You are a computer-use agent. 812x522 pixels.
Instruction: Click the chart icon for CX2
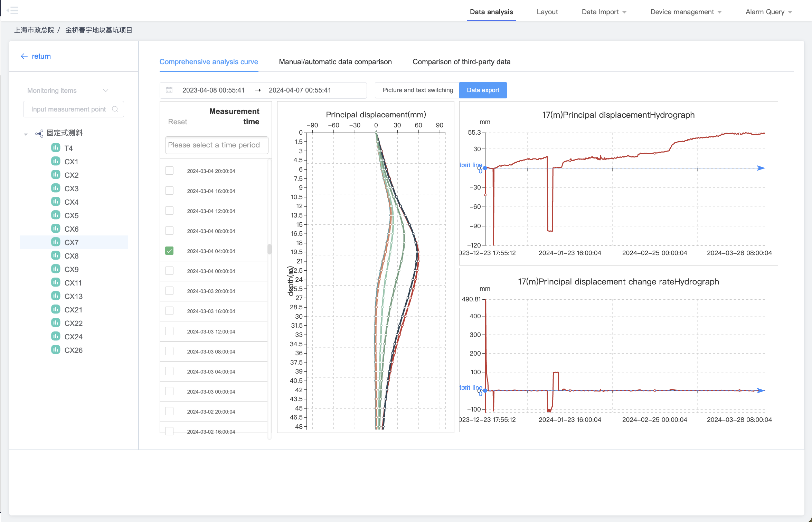click(x=56, y=175)
